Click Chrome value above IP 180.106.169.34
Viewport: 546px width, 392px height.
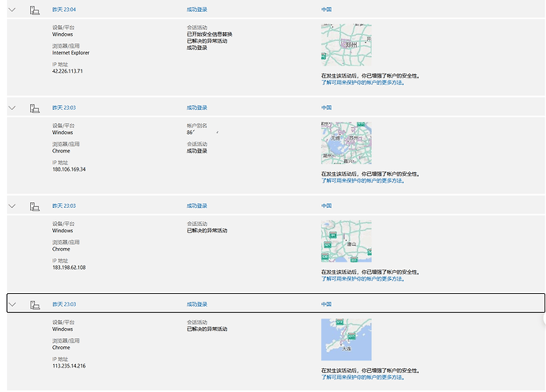click(x=61, y=151)
